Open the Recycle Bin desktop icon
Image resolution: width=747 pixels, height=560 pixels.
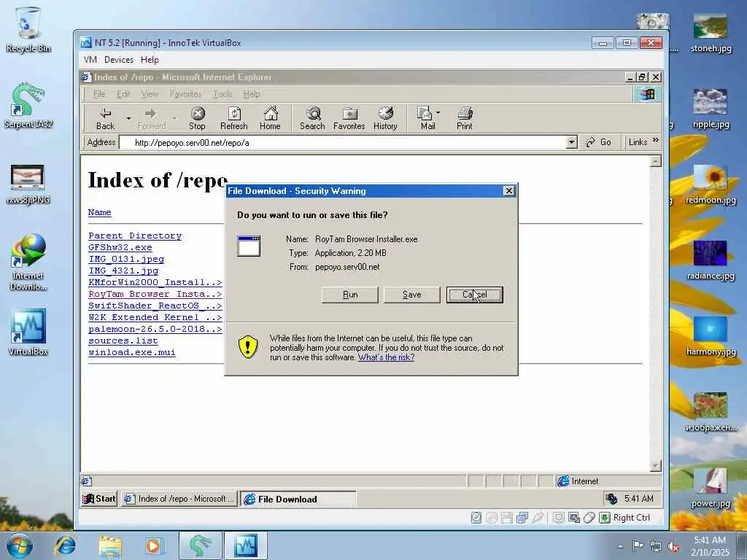point(28,29)
